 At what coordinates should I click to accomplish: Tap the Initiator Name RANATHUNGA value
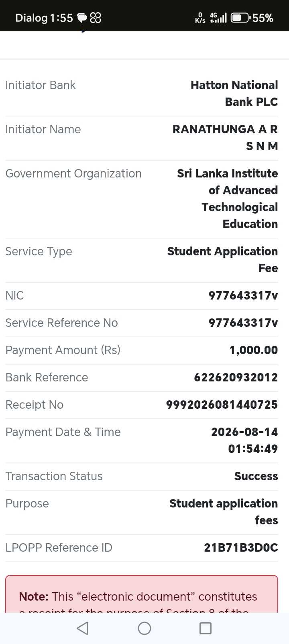click(225, 138)
